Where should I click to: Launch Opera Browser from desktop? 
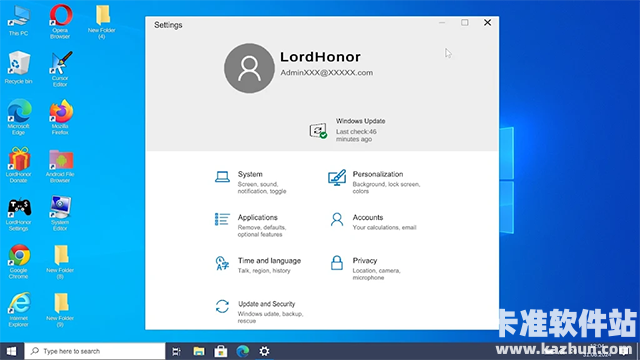pyautogui.click(x=60, y=21)
